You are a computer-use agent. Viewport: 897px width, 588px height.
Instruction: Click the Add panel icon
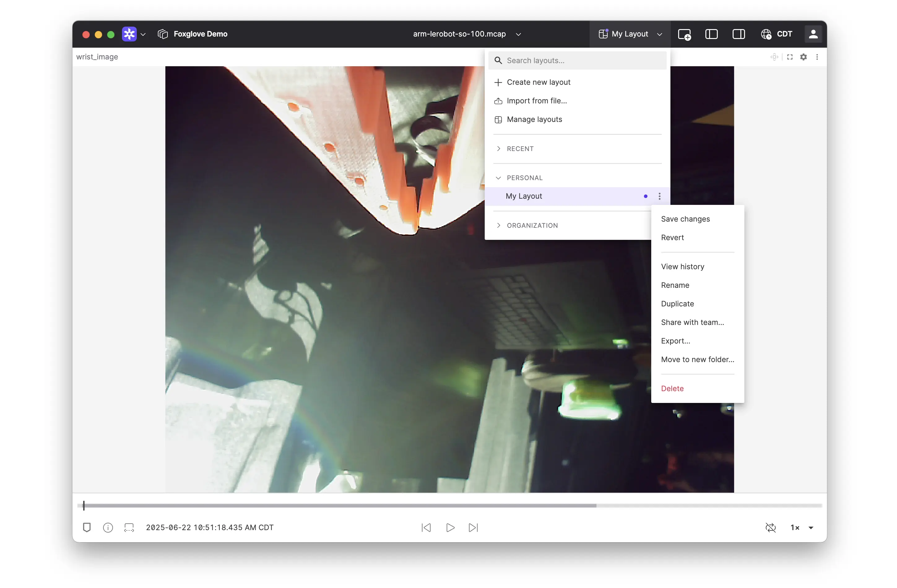tap(684, 34)
